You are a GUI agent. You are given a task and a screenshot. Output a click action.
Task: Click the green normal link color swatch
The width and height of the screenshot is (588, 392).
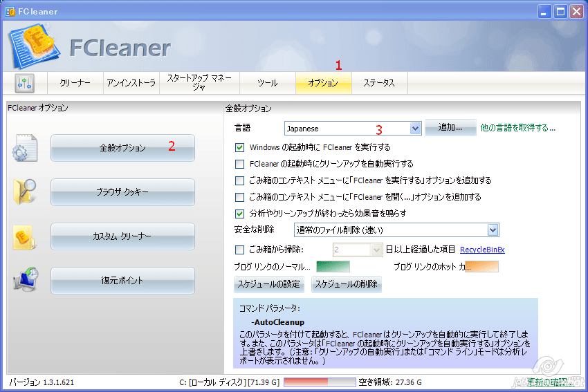click(x=333, y=267)
